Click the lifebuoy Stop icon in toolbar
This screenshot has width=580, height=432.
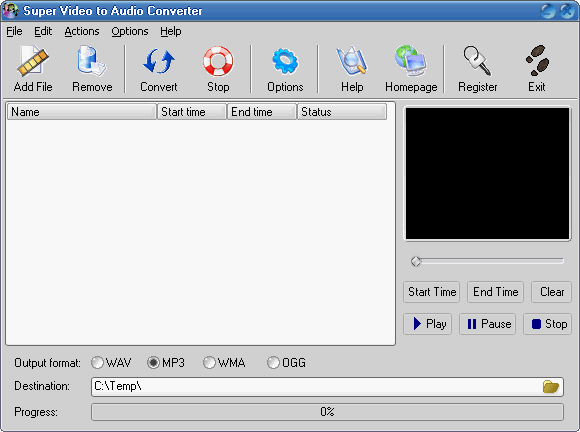(x=218, y=61)
